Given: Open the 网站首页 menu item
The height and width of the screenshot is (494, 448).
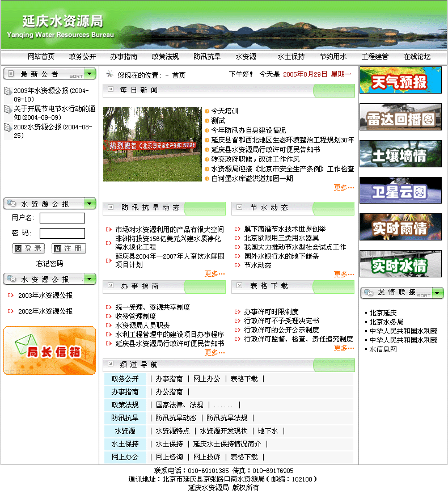Looking at the screenshot, I should coord(41,56).
